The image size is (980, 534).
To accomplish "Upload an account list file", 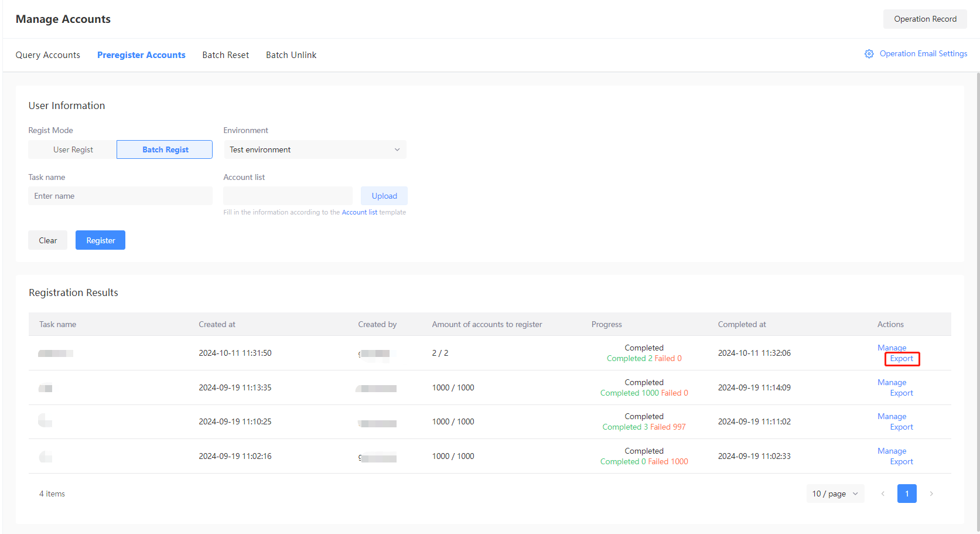I will 384,196.
